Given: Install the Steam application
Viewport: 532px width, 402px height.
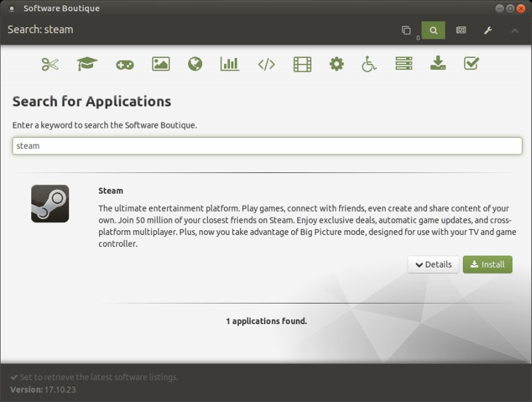Looking at the screenshot, I should tap(487, 264).
